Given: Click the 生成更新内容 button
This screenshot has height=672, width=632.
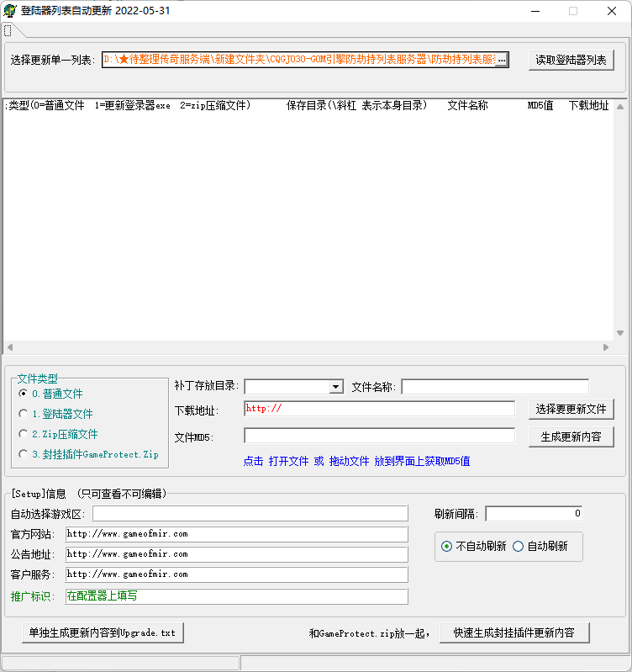Looking at the screenshot, I should point(571,437).
